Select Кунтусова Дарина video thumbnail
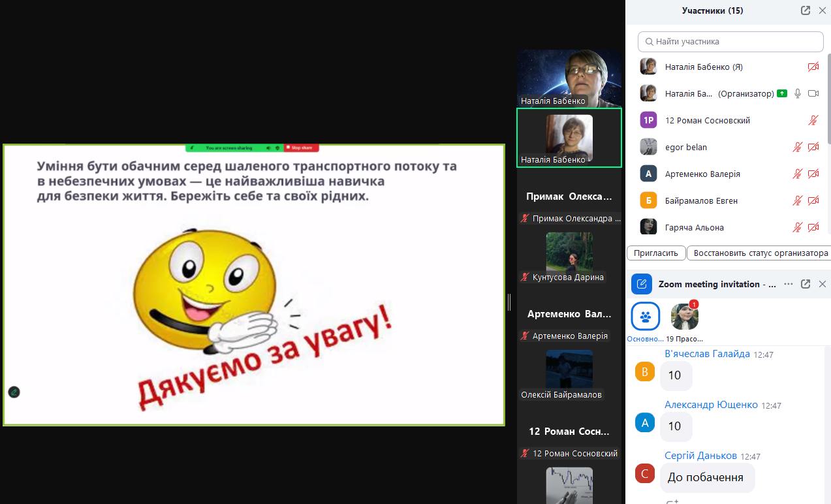Screen dimensions: 831x504 tap(569, 252)
